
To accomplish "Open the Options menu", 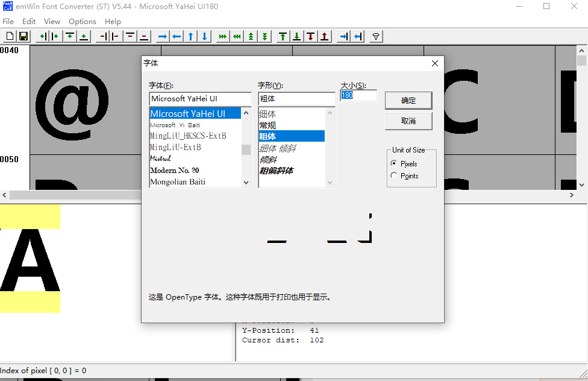I will click(x=82, y=21).
